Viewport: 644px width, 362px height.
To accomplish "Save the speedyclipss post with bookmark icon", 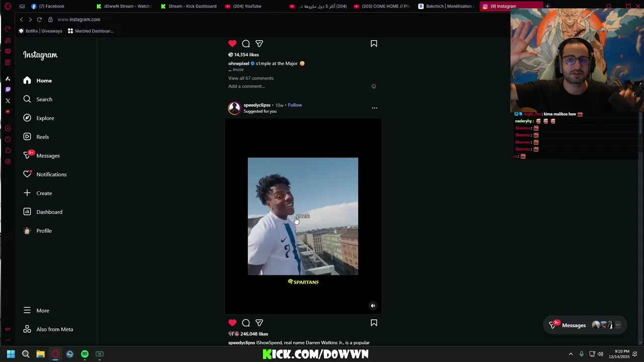I will (x=374, y=323).
